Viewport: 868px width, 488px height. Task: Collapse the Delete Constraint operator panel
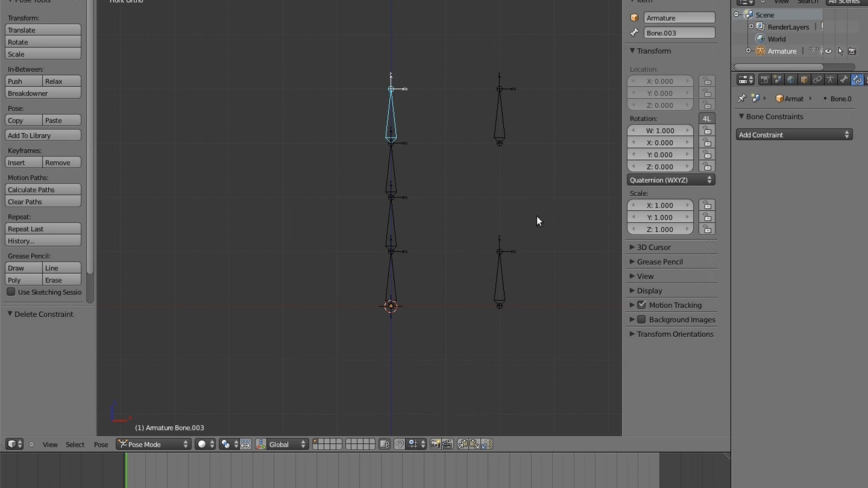click(x=9, y=314)
